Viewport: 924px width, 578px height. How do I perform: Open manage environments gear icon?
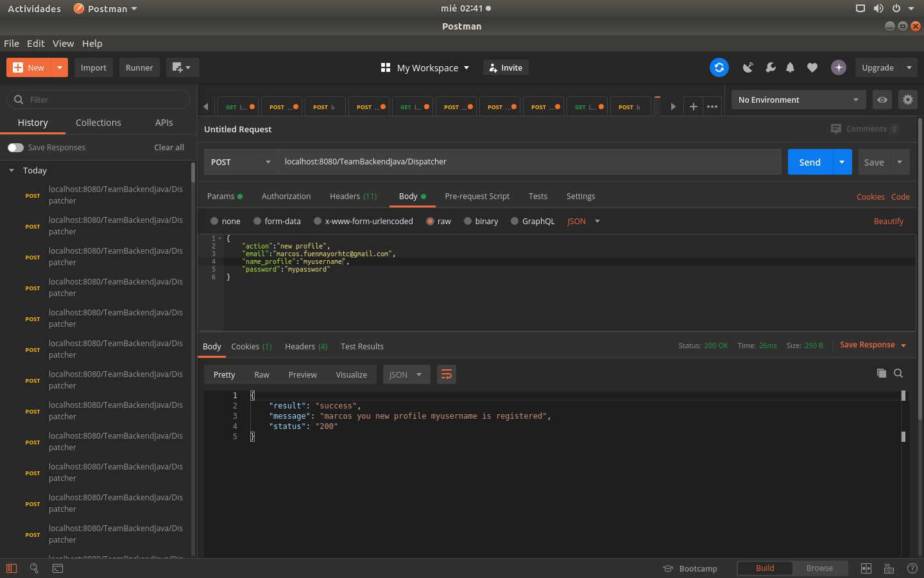[908, 100]
